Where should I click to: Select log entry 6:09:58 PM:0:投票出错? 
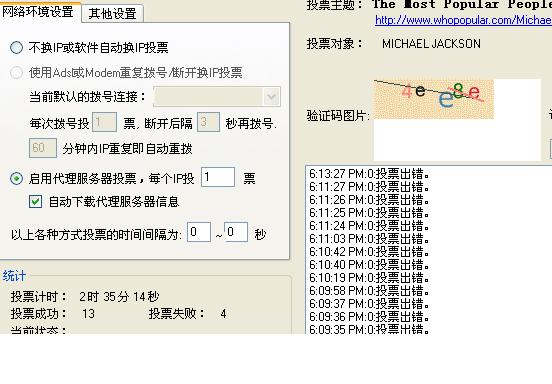[x=369, y=291]
